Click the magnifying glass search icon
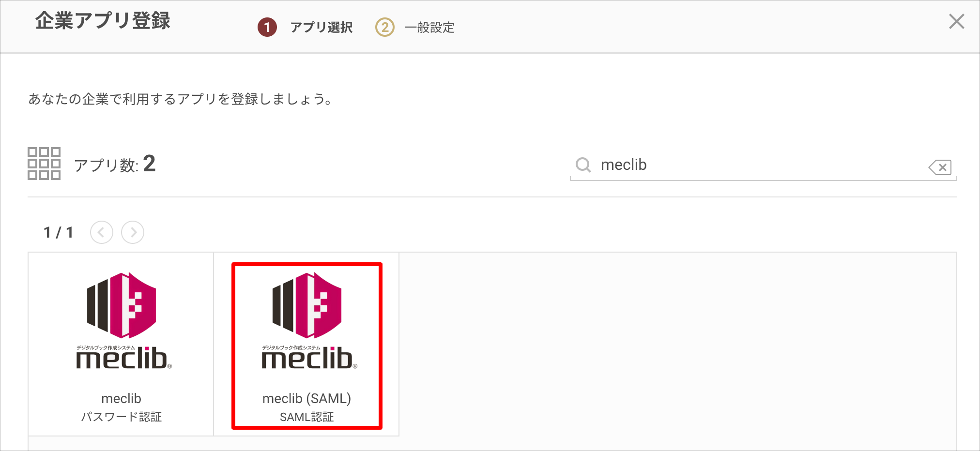This screenshot has width=980, height=451. 583,165
